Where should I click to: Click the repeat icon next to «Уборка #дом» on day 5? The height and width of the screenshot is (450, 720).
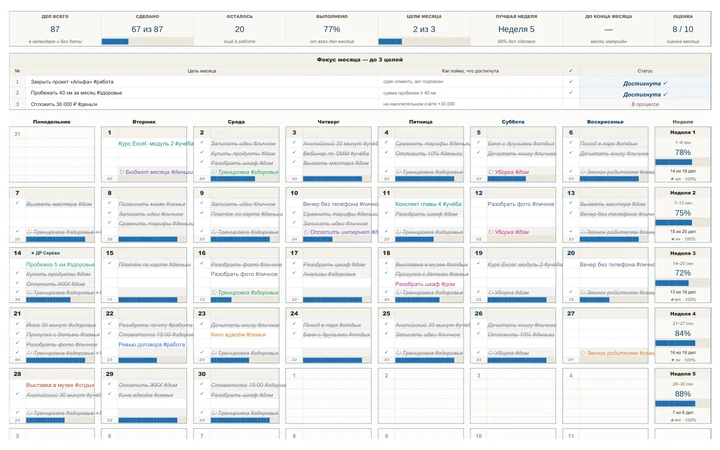click(x=490, y=172)
